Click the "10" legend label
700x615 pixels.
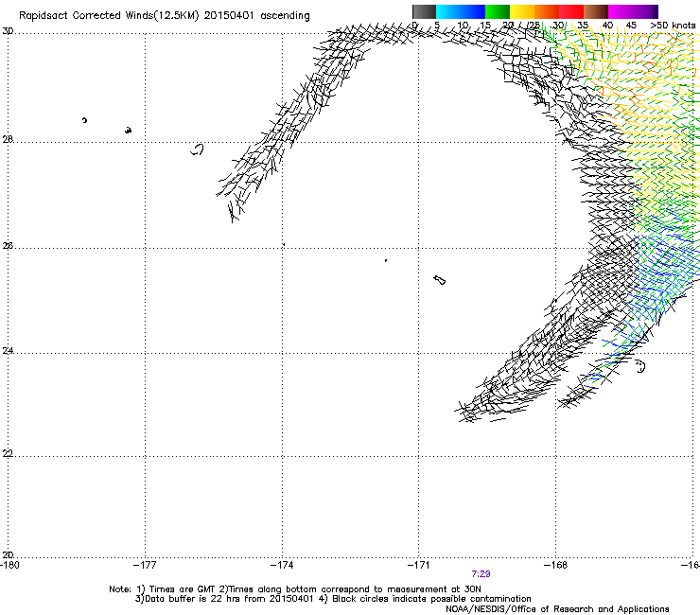coord(463,25)
